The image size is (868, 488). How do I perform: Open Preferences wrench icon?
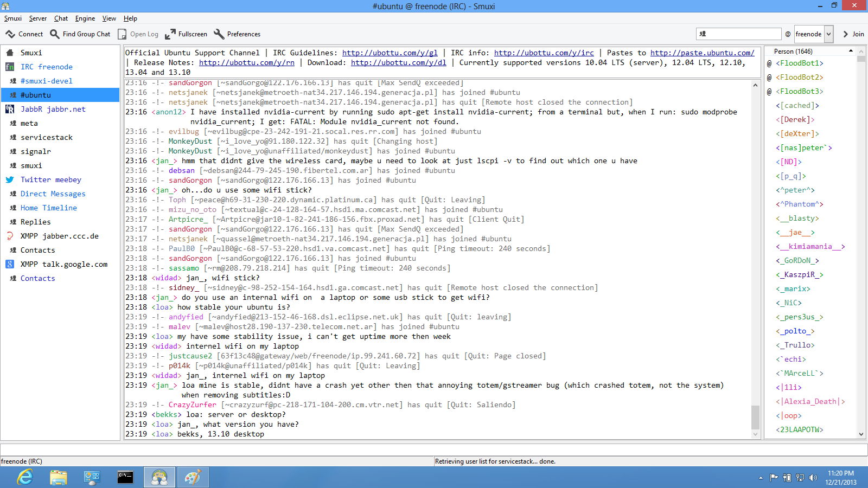tap(219, 34)
